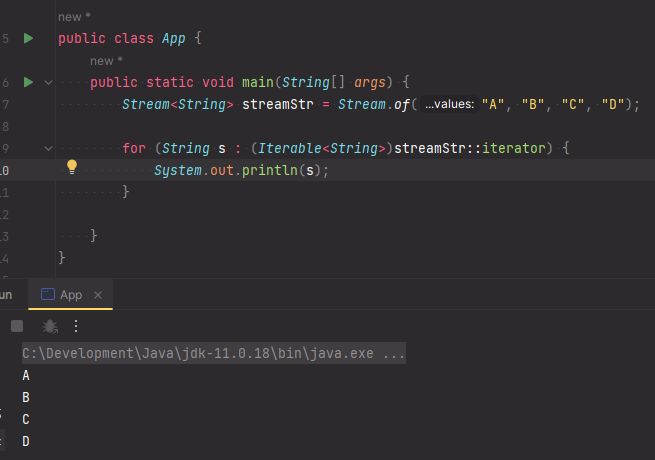Click the "new *" hint above main method
This screenshot has height=460, width=655.
pos(106,61)
